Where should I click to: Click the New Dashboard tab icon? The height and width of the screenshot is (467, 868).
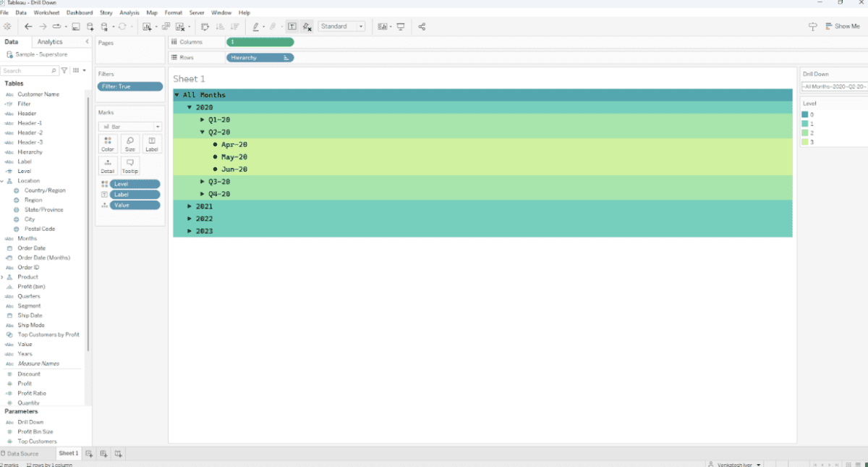click(103, 453)
